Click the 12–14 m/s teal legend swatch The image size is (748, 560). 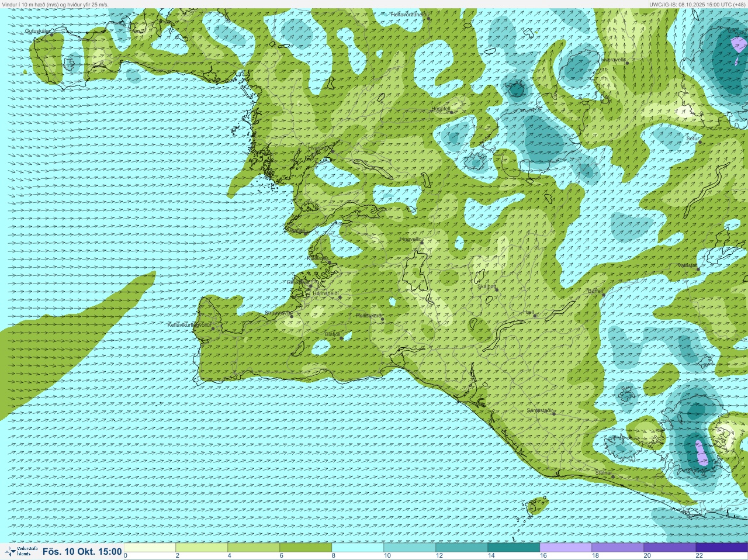[x=462, y=548]
